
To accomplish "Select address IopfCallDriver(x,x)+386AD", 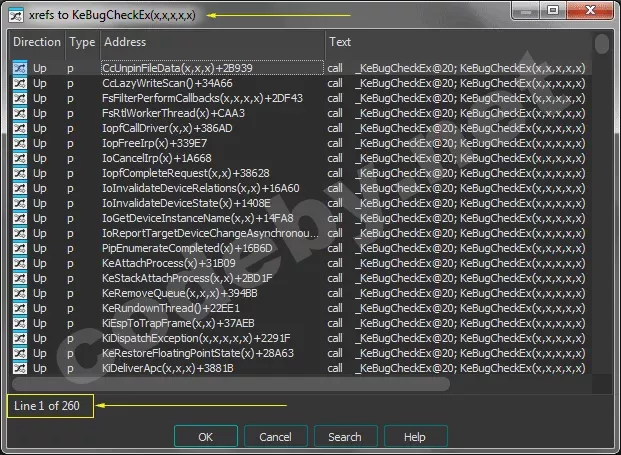I will (x=167, y=128).
